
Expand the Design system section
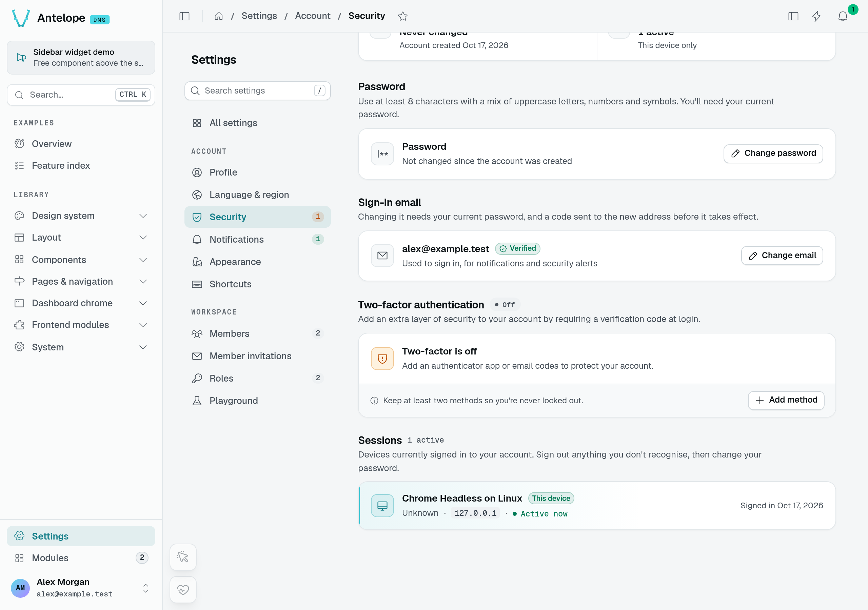coord(81,216)
